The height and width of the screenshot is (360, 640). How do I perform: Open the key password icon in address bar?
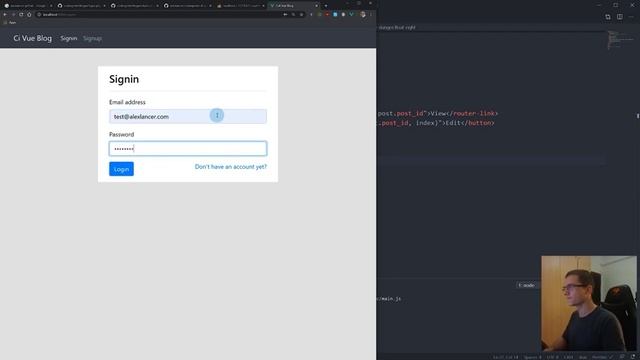[285, 14]
